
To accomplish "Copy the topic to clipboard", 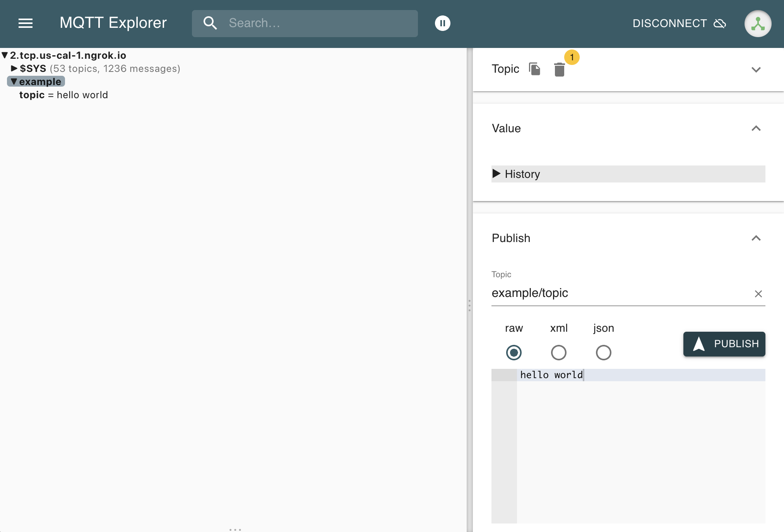I will [534, 69].
